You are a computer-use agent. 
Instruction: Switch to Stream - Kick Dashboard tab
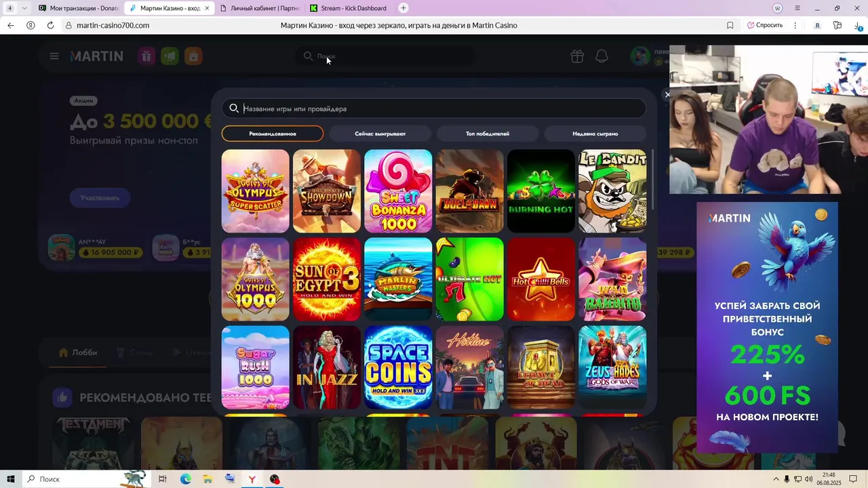click(x=348, y=8)
